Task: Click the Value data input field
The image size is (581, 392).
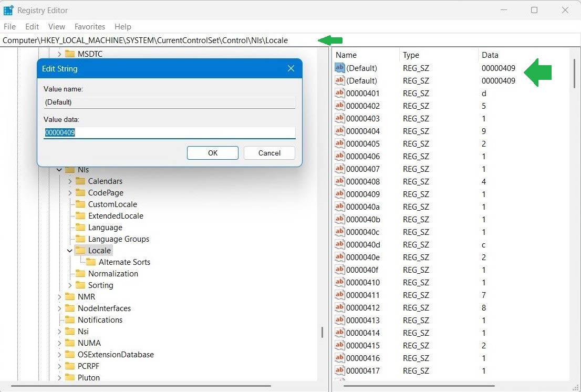Action: (170, 132)
